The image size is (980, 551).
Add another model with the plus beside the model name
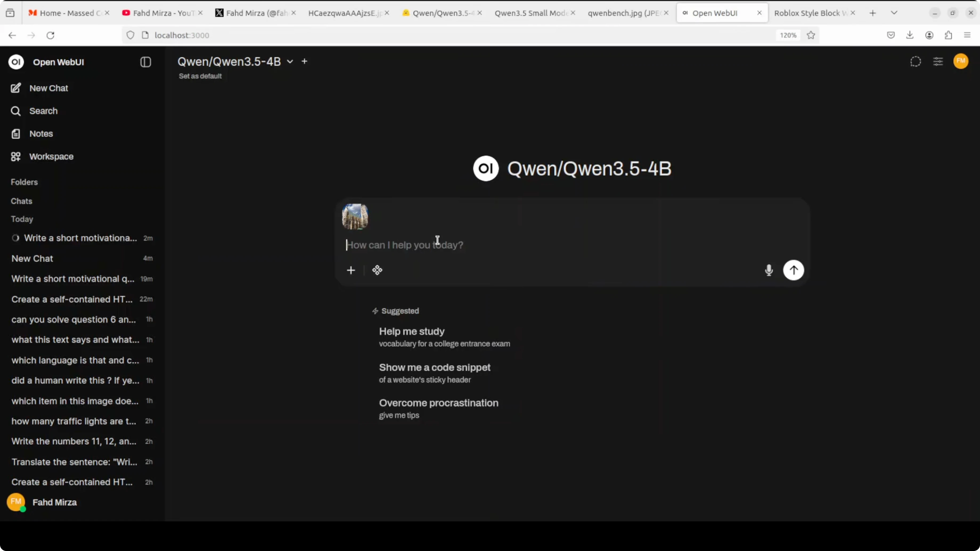coord(304,61)
